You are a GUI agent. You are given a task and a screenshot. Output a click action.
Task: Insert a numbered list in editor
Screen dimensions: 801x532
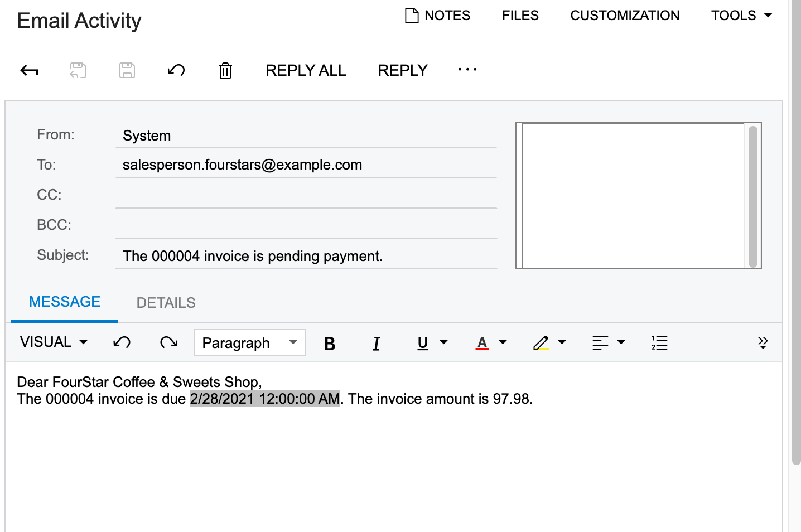(659, 343)
